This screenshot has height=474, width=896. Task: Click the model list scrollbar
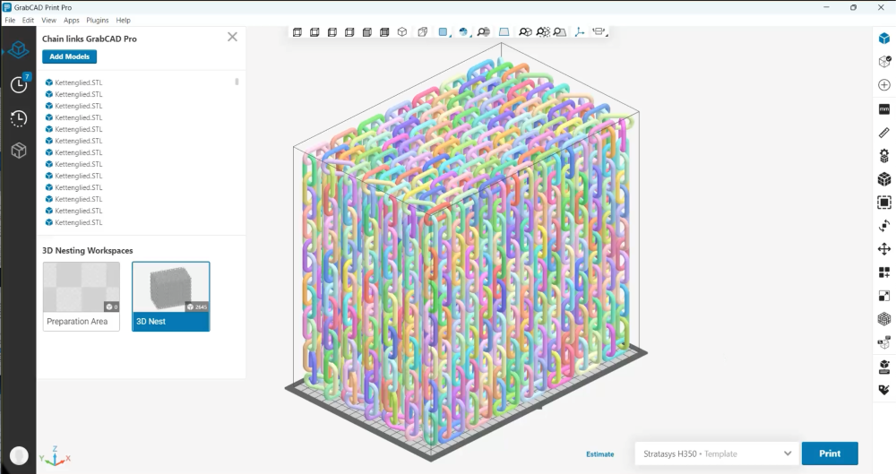(237, 82)
